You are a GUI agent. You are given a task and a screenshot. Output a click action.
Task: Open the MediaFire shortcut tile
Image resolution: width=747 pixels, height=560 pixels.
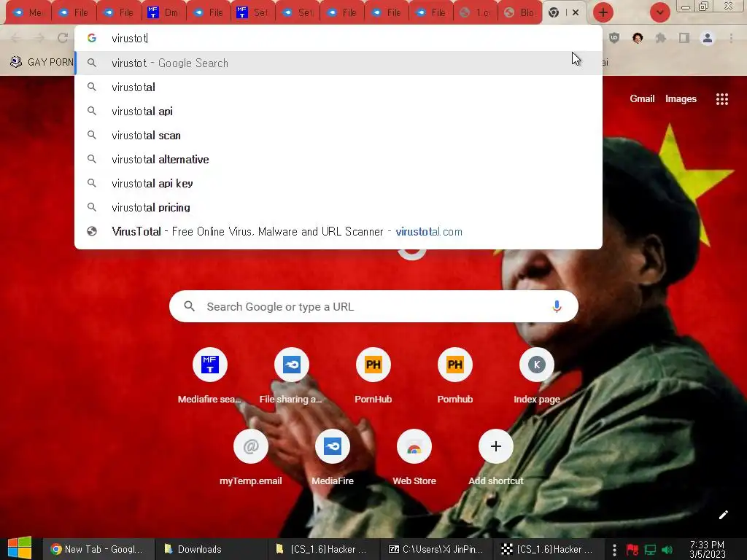(333, 447)
